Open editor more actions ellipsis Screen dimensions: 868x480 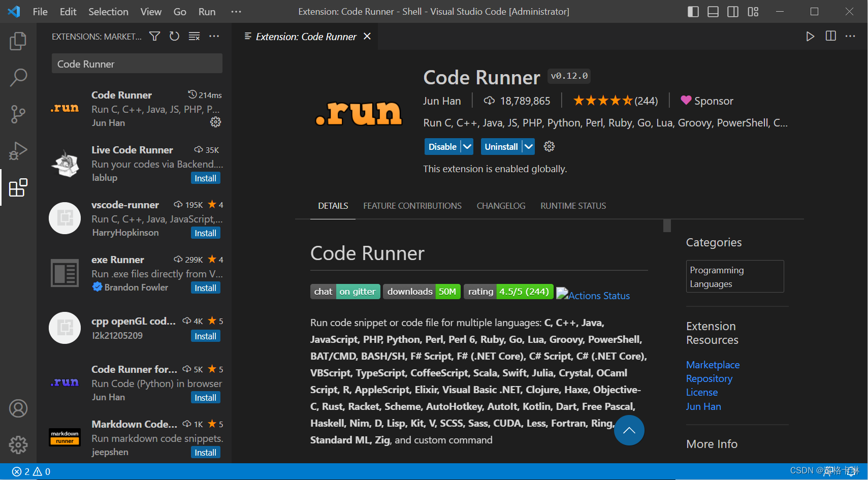[x=850, y=36]
